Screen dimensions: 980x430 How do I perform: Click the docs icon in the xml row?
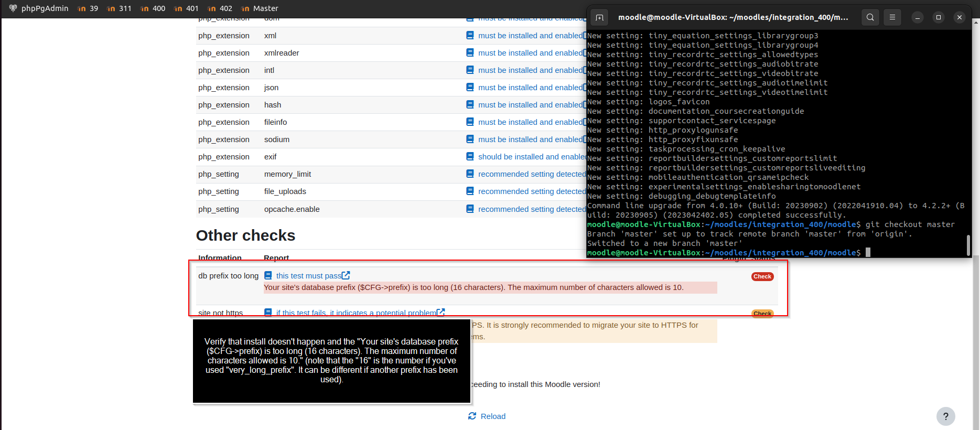(470, 35)
